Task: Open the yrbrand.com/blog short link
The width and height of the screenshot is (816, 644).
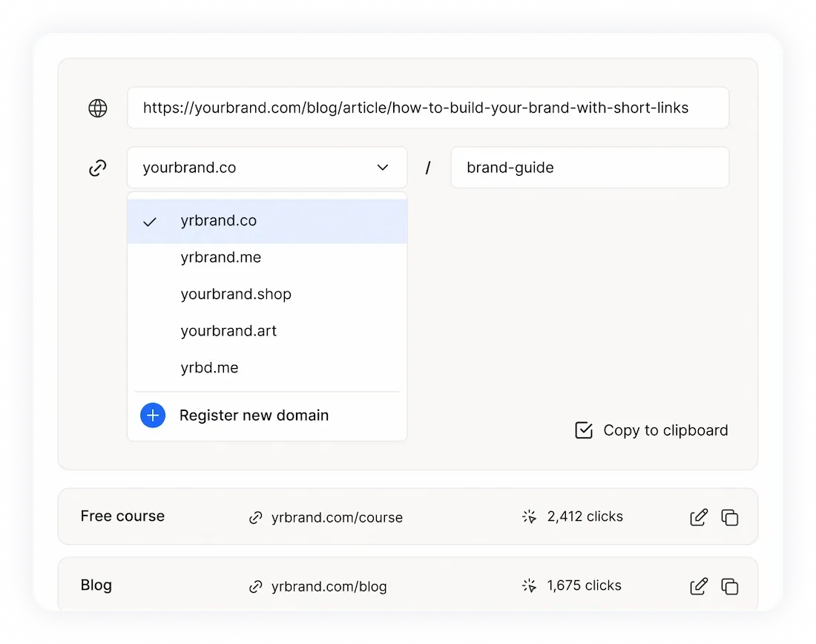Action: coord(329,586)
